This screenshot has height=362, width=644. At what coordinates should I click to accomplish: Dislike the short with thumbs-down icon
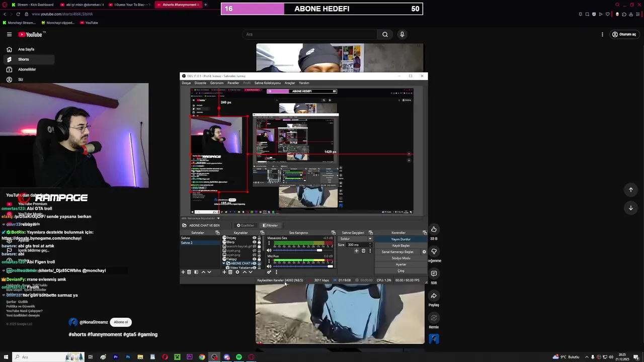coord(434,251)
